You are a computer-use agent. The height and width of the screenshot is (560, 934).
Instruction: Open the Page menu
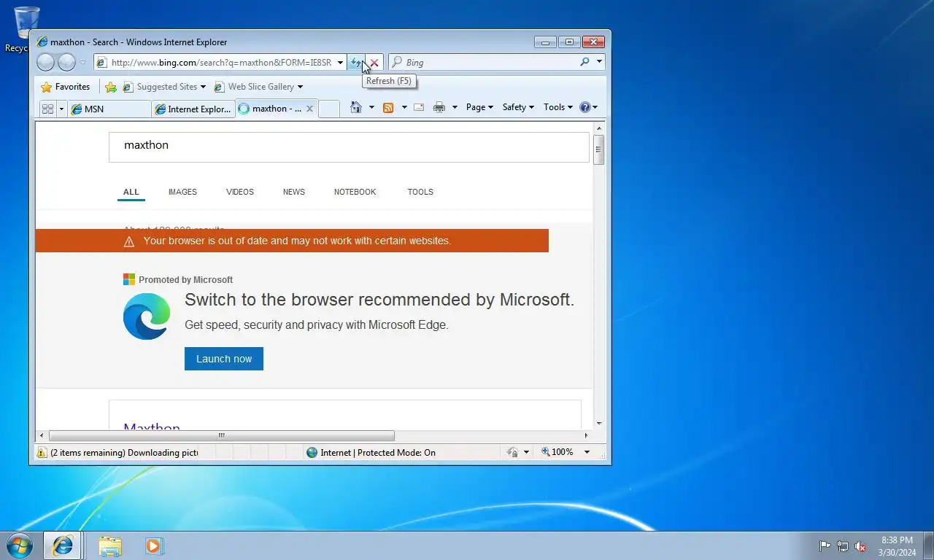coord(479,107)
